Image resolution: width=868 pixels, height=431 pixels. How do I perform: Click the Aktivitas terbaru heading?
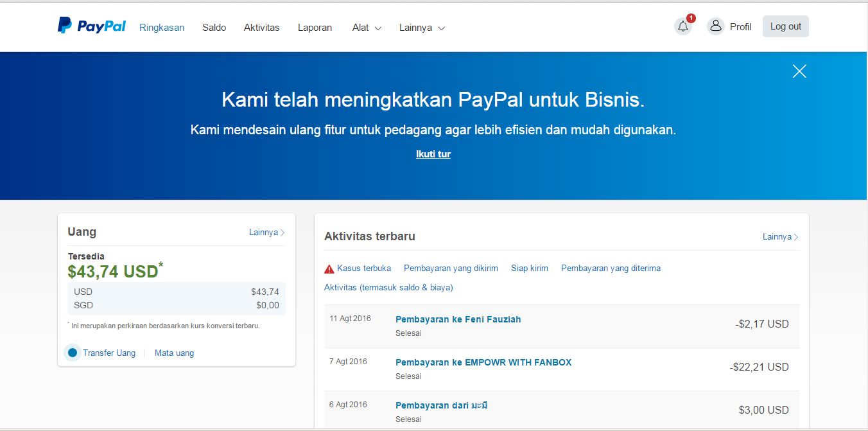click(x=370, y=236)
